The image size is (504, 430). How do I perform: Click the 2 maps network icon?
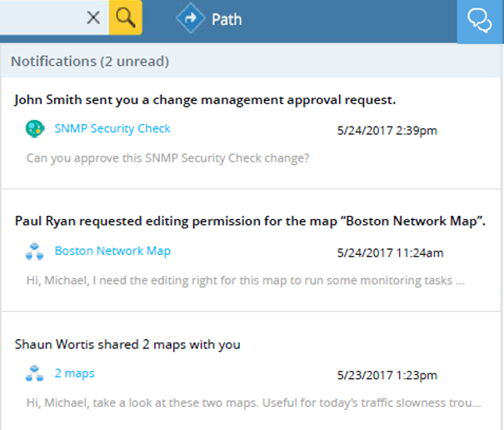34,374
